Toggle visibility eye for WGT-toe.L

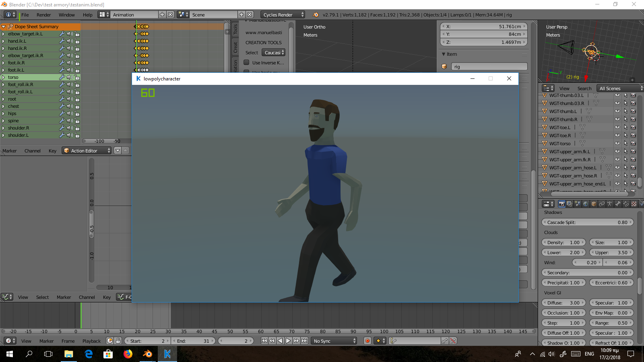[617, 127]
